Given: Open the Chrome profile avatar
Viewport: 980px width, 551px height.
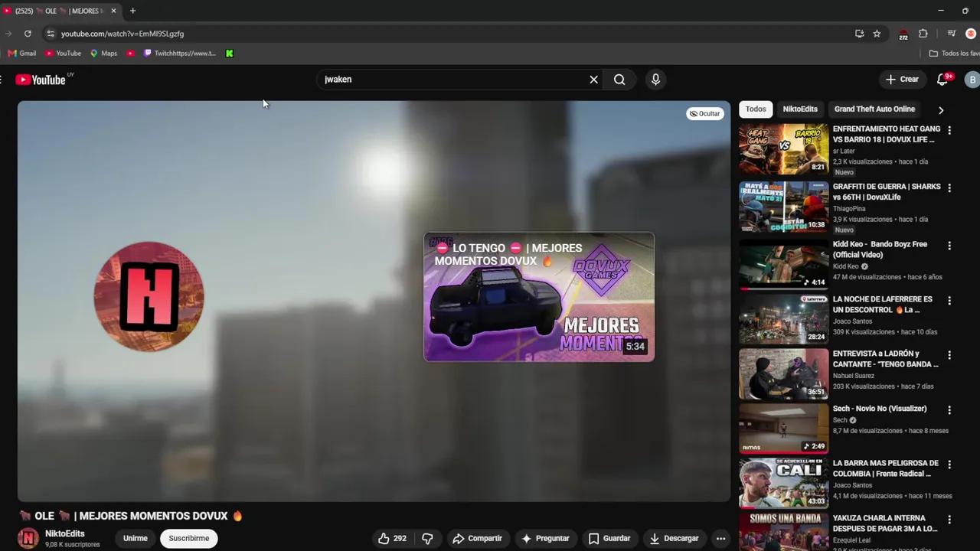Looking at the screenshot, I should pos(971,34).
